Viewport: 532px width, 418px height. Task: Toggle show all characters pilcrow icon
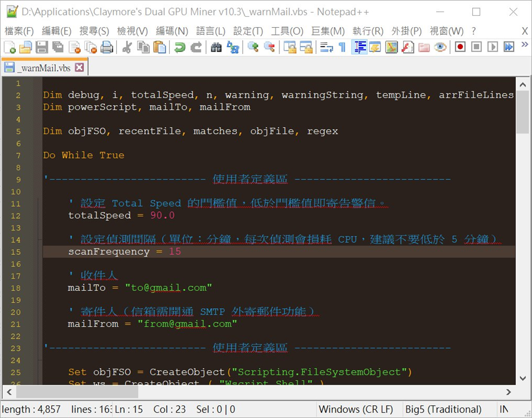tap(342, 47)
